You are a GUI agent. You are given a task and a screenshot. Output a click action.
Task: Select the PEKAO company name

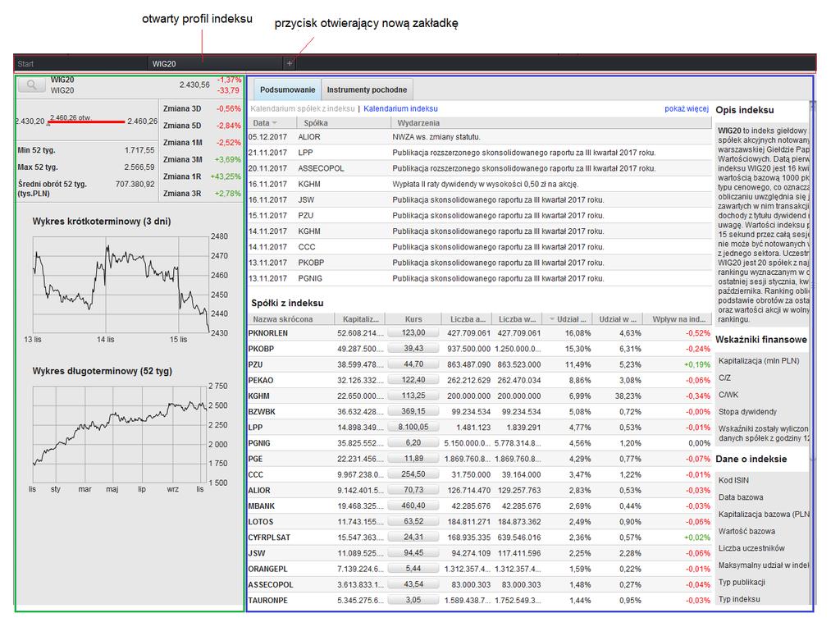[x=261, y=381]
